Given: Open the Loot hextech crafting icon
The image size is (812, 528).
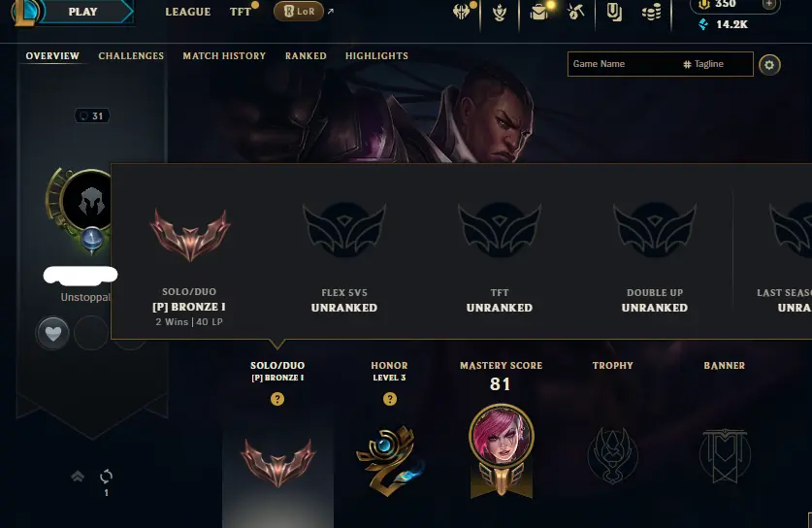Looking at the screenshot, I should (x=575, y=12).
